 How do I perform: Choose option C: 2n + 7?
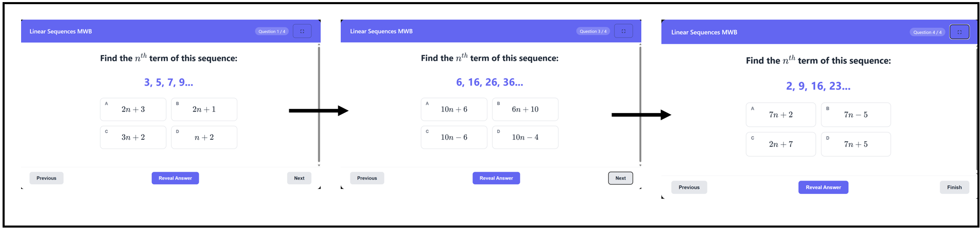(x=781, y=144)
